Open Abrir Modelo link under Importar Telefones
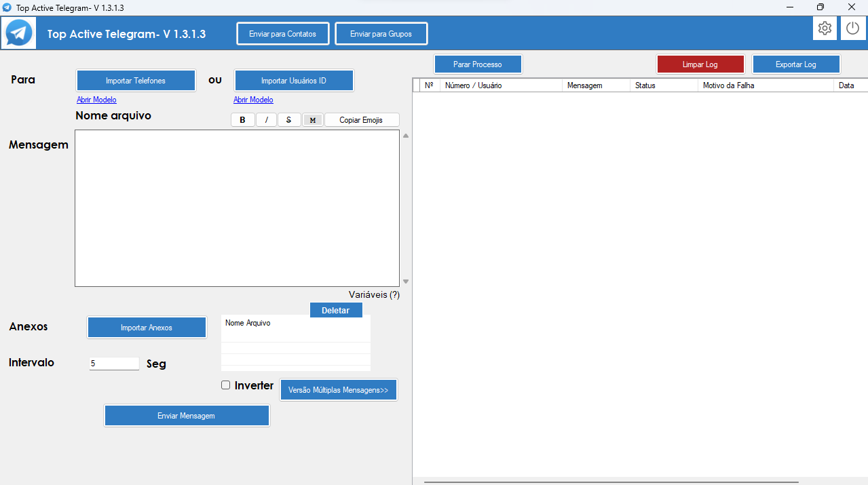Image resolution: width=868 pixels, height=485 pixels. 96,100
